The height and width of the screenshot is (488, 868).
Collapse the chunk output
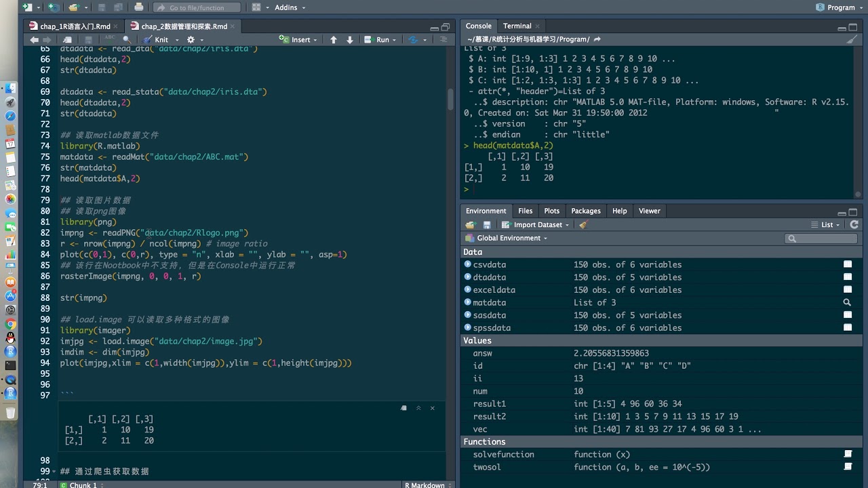pyautogui.click(x=418, y=408)
